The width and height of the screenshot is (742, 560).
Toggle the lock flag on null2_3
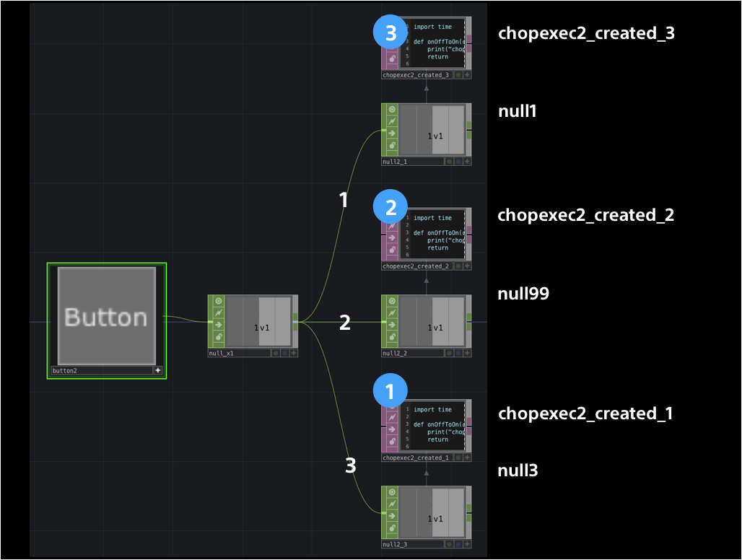(392, 526)
